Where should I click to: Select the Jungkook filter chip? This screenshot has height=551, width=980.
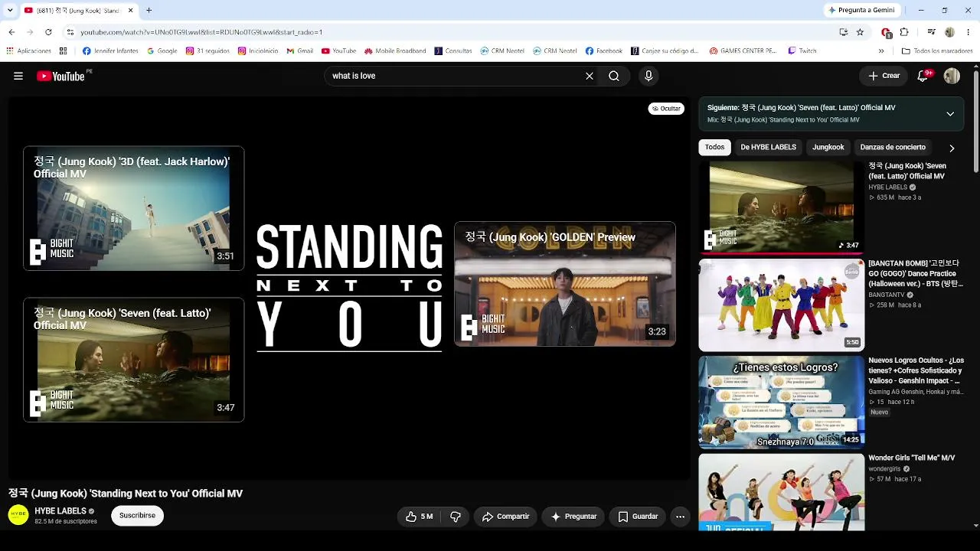(x=828, y=147)
